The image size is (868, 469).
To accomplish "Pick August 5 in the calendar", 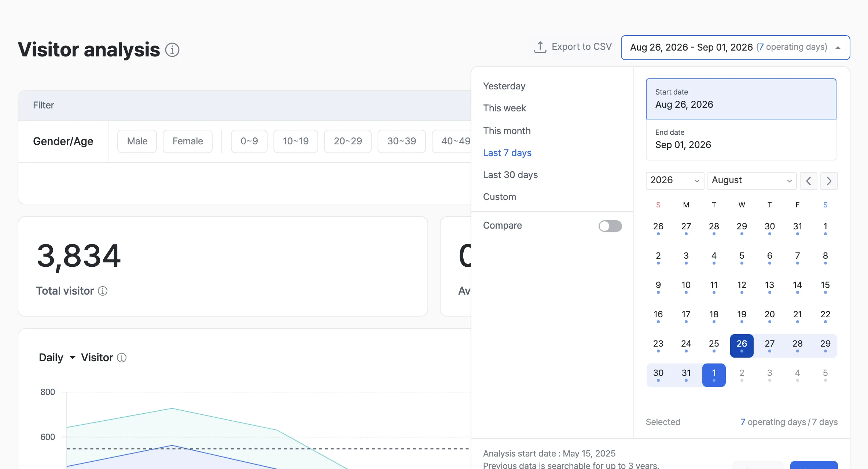I will tap(742, 258).
